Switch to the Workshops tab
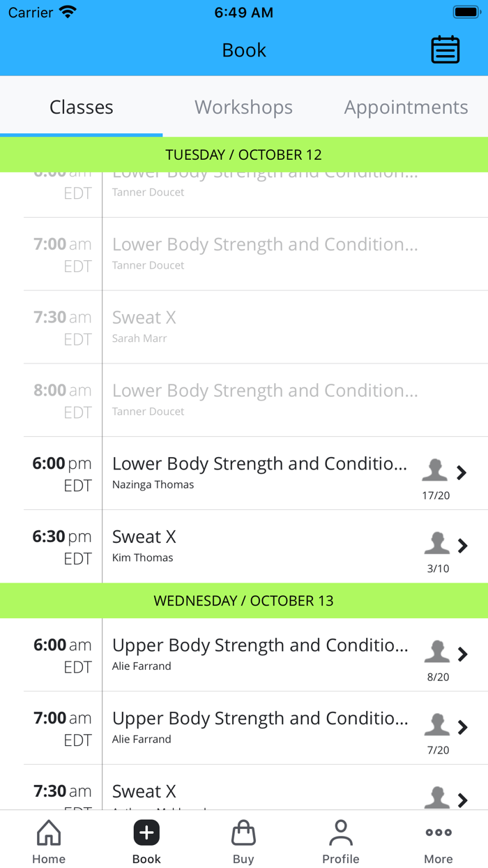 point(243,107)
